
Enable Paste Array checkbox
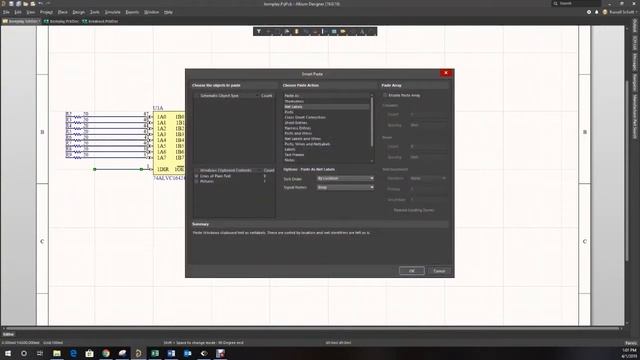tap(385, 95)
